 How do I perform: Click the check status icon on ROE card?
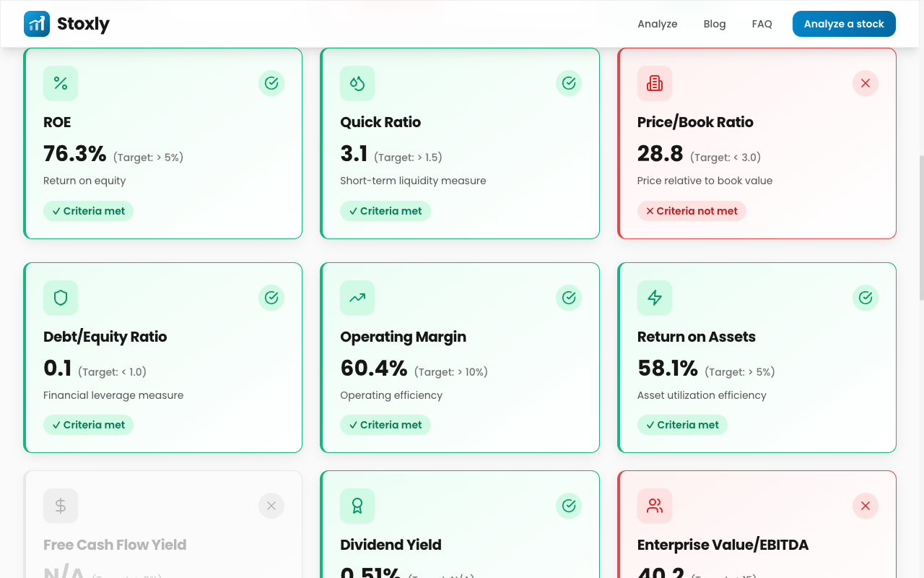pos(271,83)
